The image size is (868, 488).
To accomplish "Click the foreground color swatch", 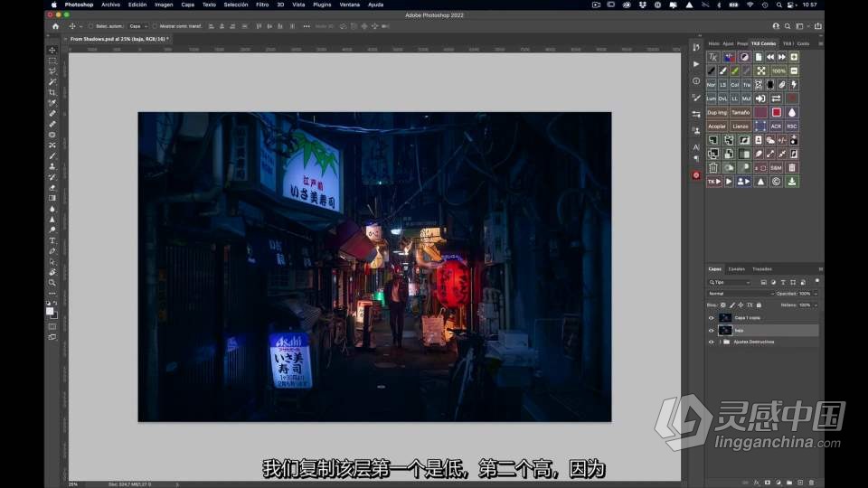I will pos(51,311).
